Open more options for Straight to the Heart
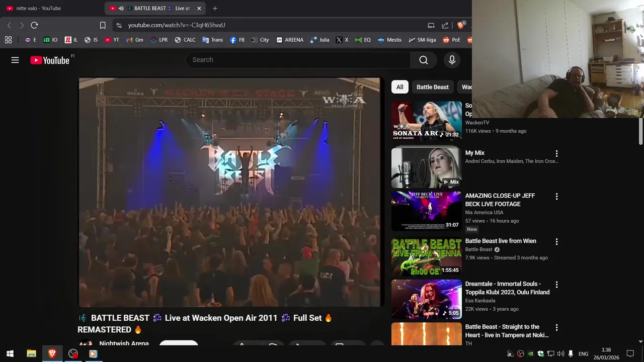This screenshot has height=362, width=644. click(x=556, y=328)
